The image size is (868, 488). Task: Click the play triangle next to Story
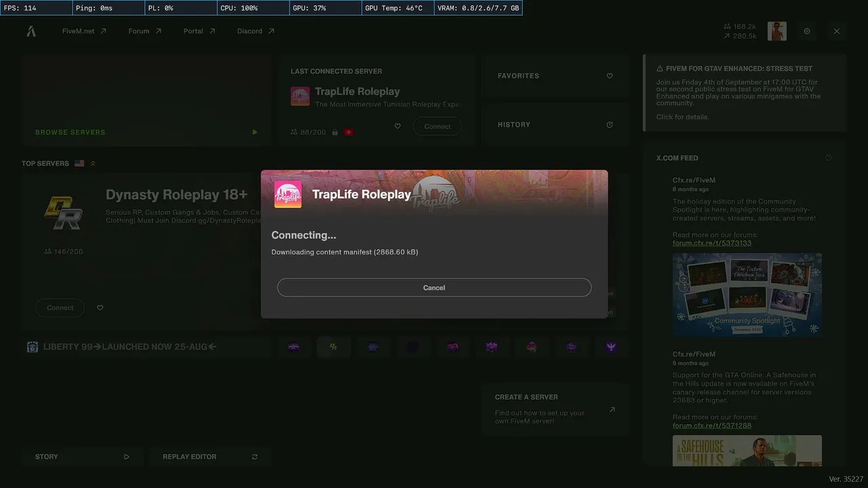pyautogui.click(x=127, y=457)
